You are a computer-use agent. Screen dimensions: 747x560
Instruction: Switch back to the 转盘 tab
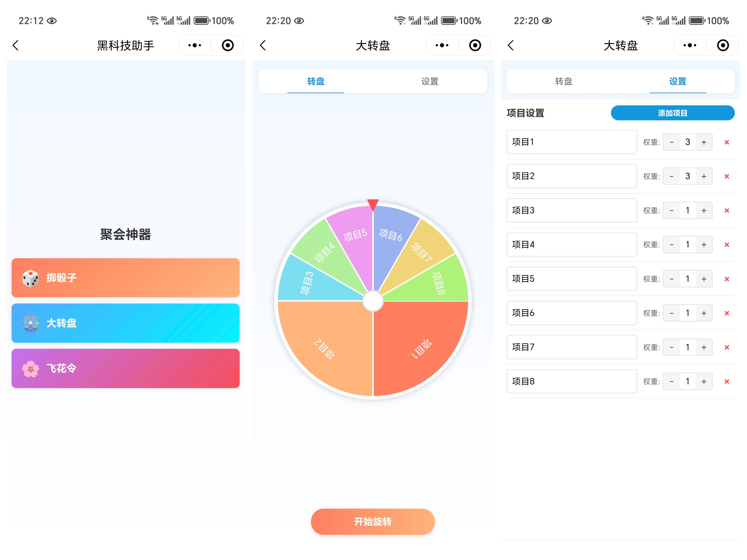tap(563, 81)
